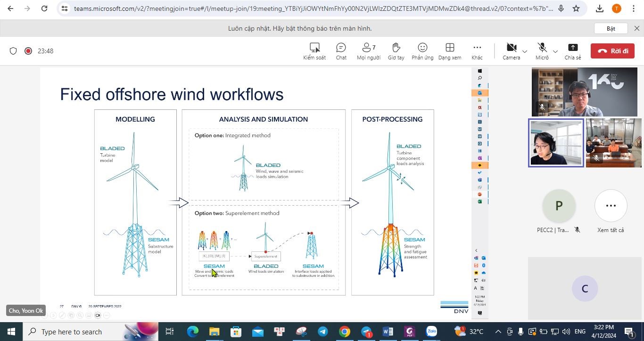This screenshot has width=644, height=341.
Task: Open Microsoft Word from the taskbar
Action: (x=388, y=332)
